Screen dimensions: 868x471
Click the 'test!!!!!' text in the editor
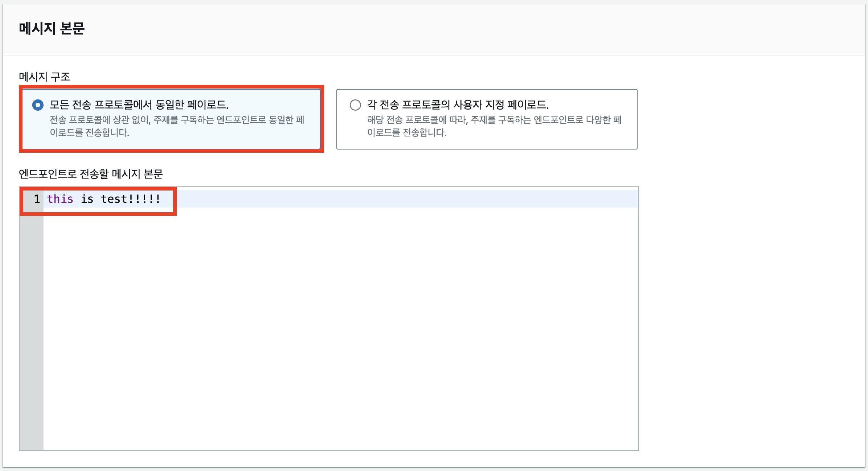tap(130, 199)
